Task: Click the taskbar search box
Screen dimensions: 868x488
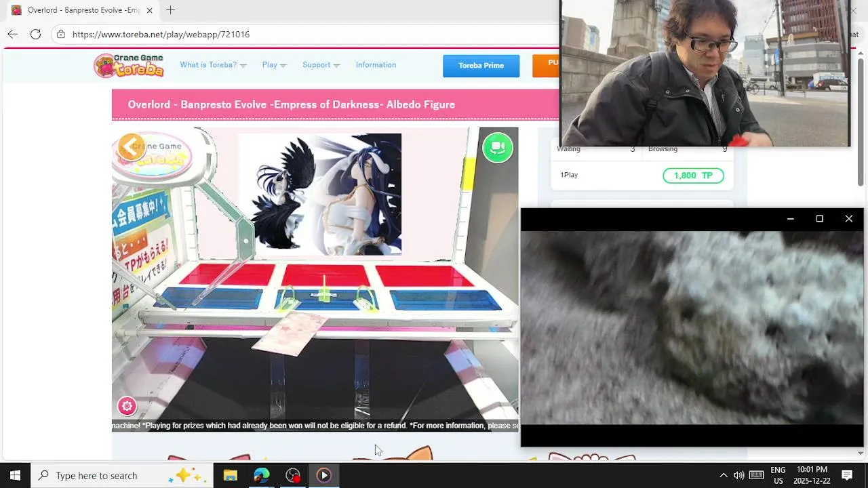Action: 122,475
